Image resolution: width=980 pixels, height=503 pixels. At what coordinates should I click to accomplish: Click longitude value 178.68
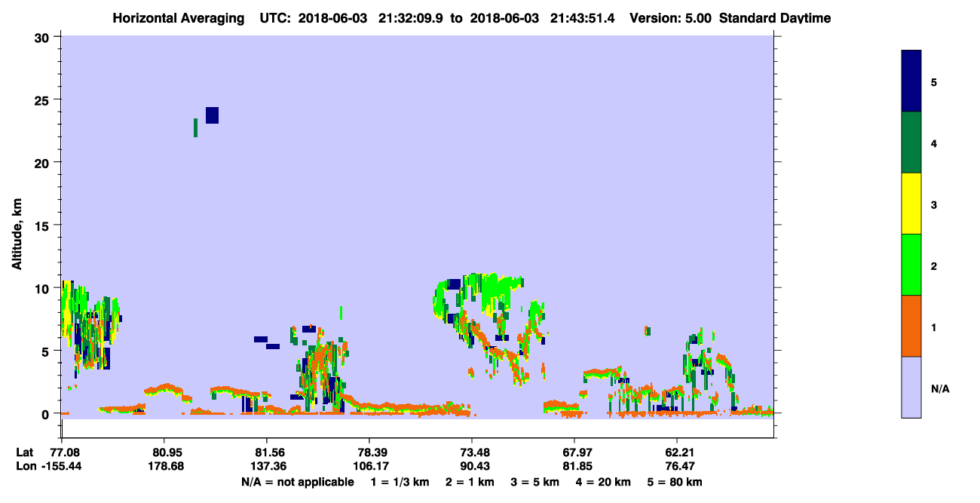pos(164,466)
